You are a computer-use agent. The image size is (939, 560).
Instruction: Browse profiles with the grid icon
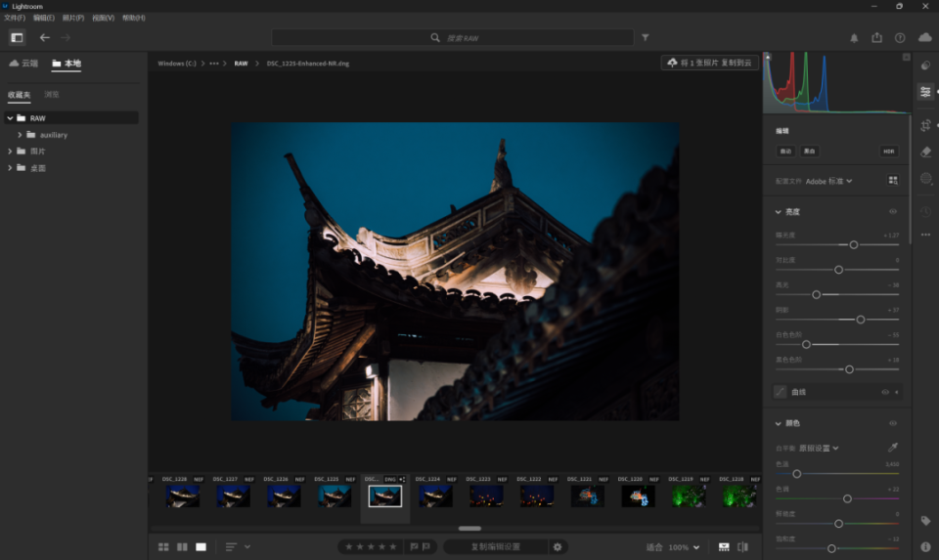point(893,180)
